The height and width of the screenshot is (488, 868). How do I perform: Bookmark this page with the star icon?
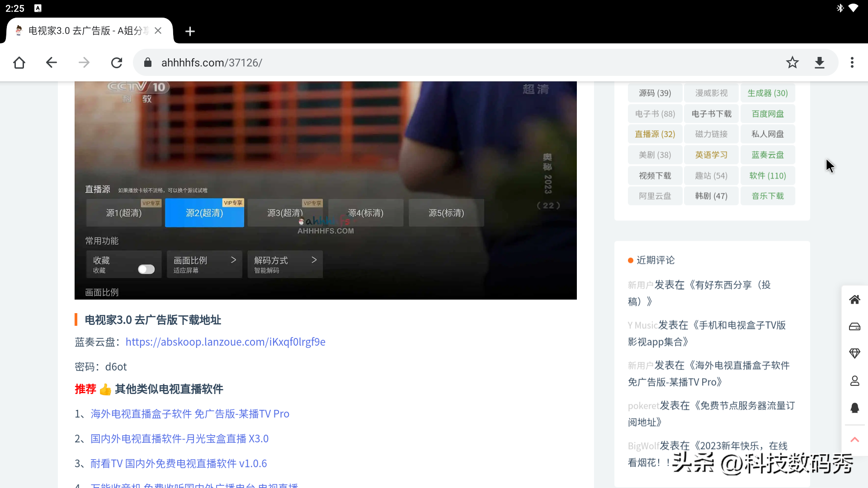coord(792,62)
